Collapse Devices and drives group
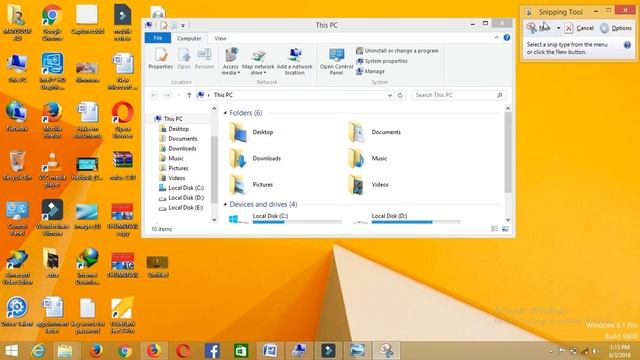The height and width of the screenshot is (360, 640). pos(225,204)
